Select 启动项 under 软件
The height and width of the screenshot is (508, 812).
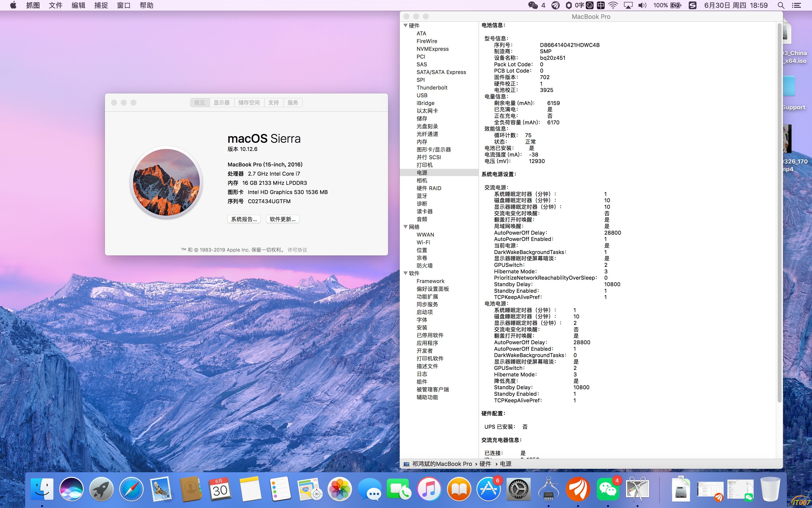tap(424, 312)
